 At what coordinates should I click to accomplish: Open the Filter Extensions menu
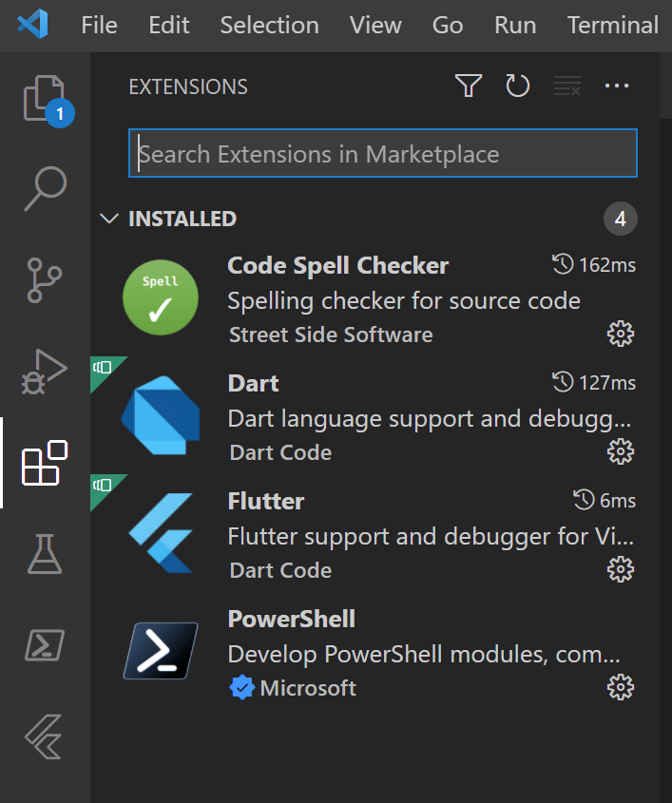pos(468,86)
